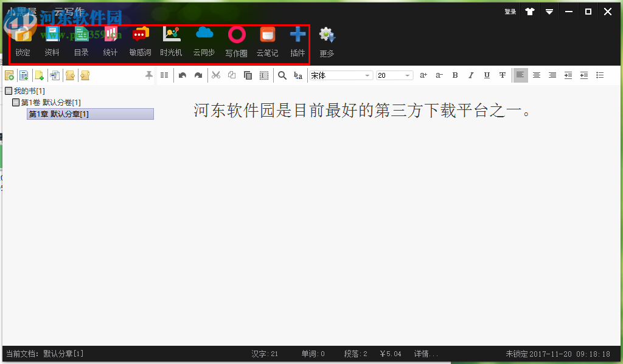Click the undo arrow in the toolbar
The height and width of the screenshot is (364, 623).
(x=183, y=75)
